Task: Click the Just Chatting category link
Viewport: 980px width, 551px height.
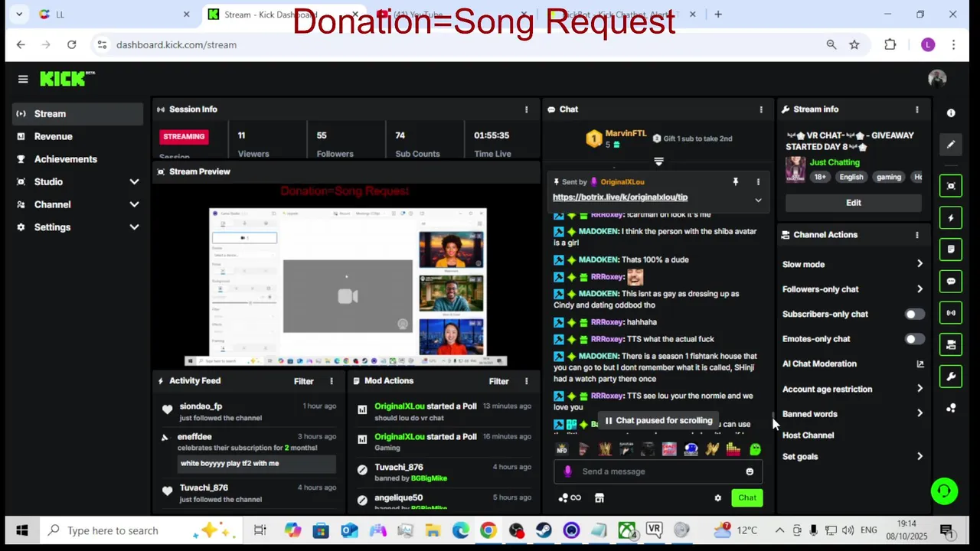Action: (x=835, y=162)
